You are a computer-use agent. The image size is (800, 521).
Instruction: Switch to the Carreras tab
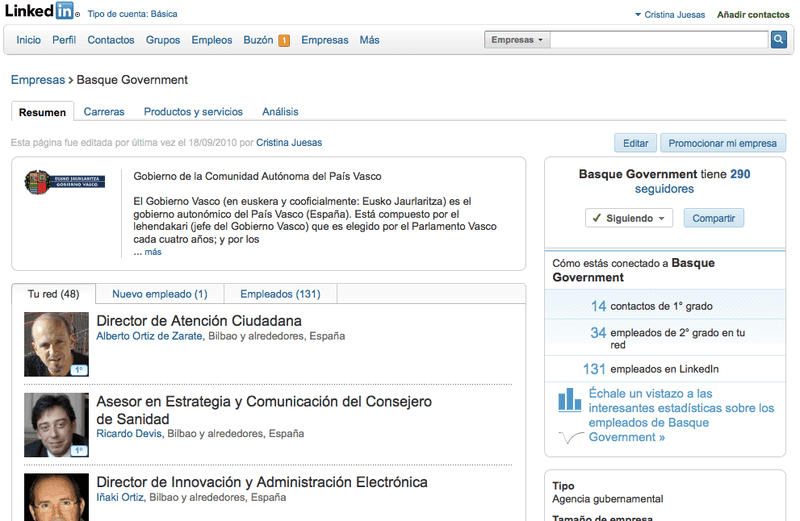point(104,112)
